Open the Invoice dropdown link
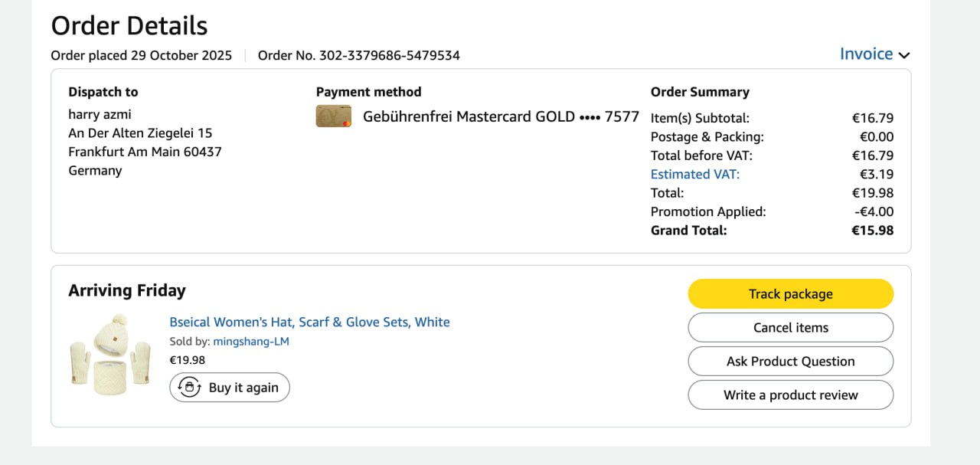 (866, 54)
